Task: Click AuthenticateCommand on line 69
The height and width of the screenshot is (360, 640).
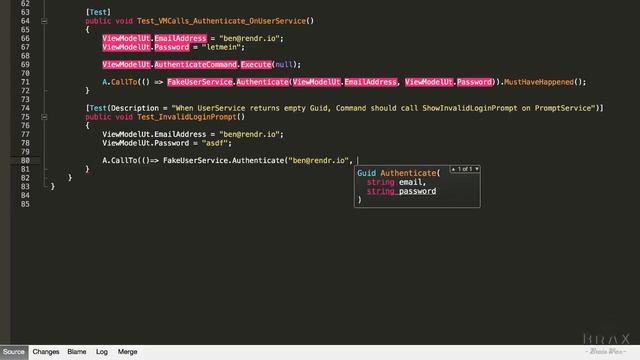Action: click(196, 64)
